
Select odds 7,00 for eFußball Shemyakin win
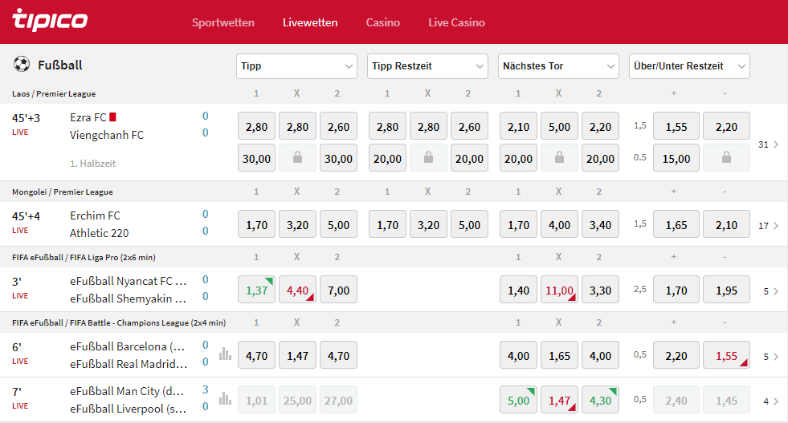click(x=338, y=290)
